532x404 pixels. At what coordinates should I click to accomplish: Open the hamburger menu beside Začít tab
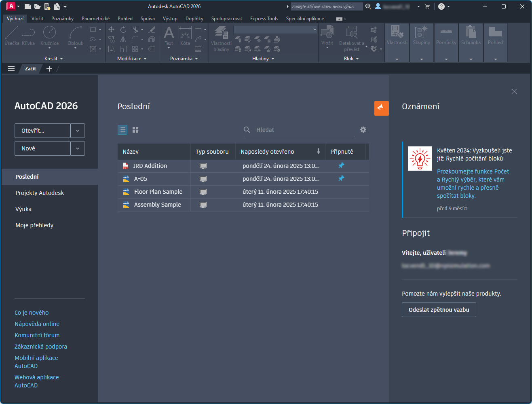pyautogui.click(x=11, y=69)
